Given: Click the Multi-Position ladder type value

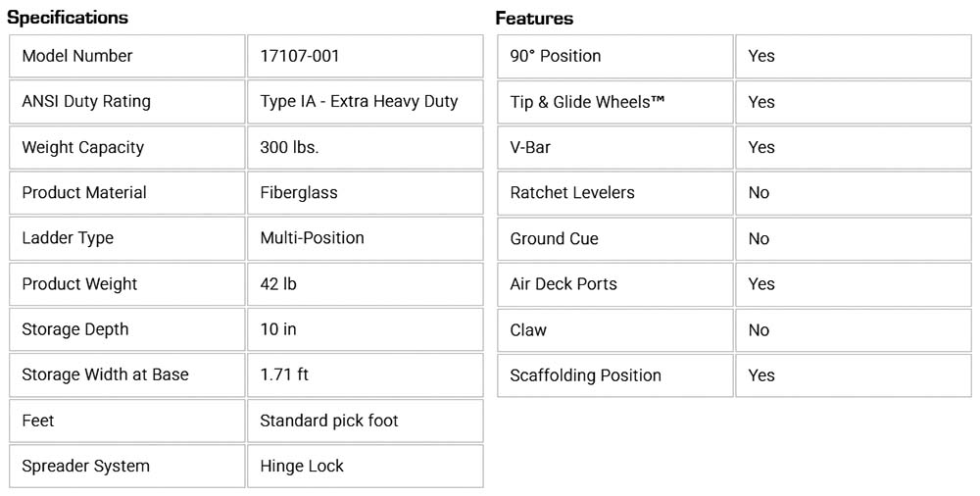Looking at the screenshot, I should pyautogui.click(x=312, y=238).
